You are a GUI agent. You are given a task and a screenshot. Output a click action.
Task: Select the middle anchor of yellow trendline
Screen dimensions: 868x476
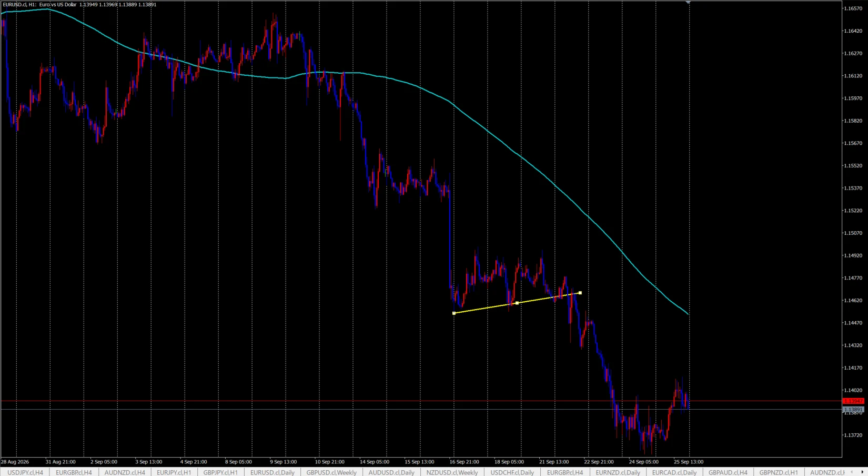pos(517,303)
